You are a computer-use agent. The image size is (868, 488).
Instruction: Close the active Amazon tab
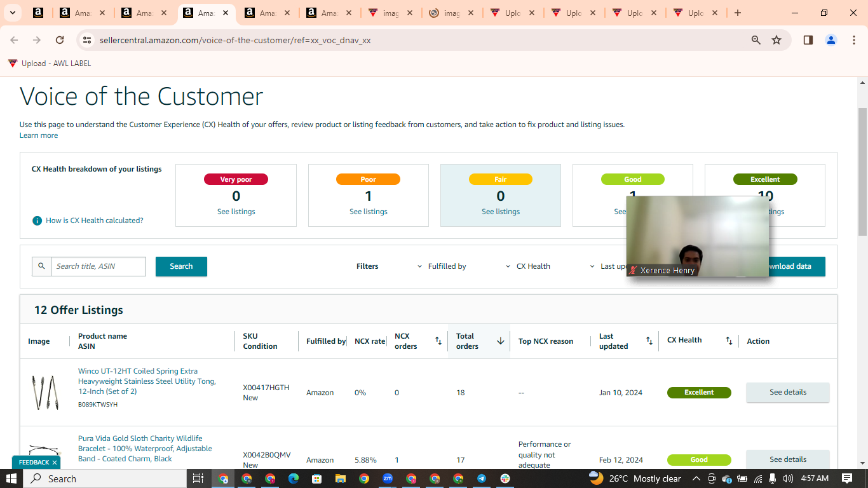[226, 13]
